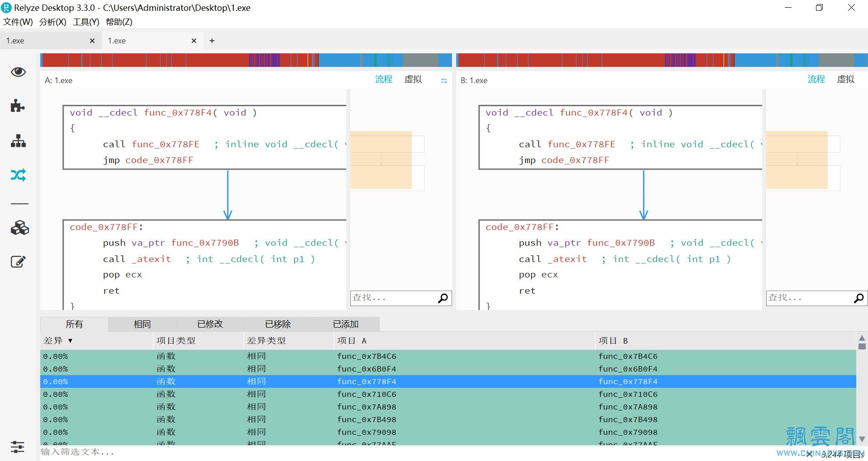
Task: Open the settings sliders icon at sidebar bottom
Action: 18,447
